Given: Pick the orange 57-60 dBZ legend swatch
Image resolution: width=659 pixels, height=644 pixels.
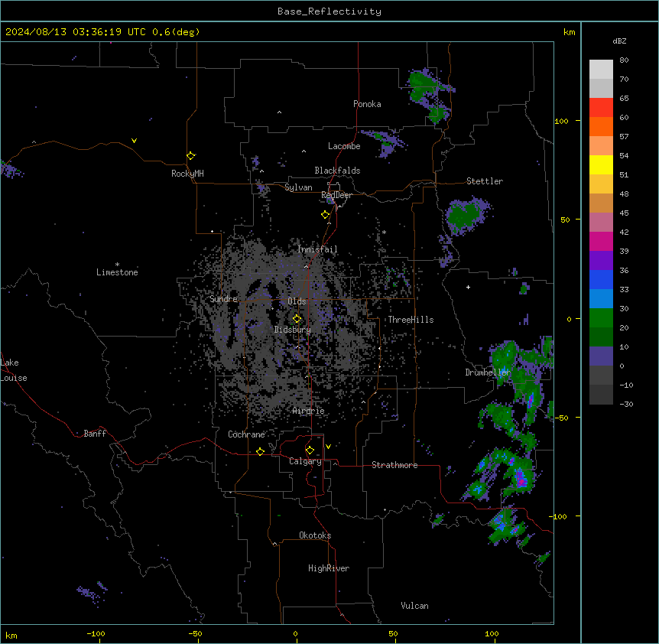Looking at the screenshot, I should pos(601,126).
